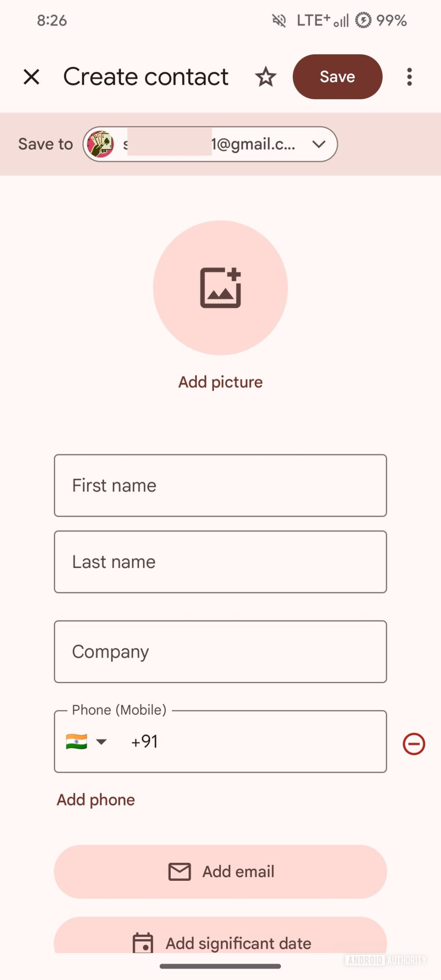Close the Create contact screen
The image size is (441, 980).
(x=31, y=77)
